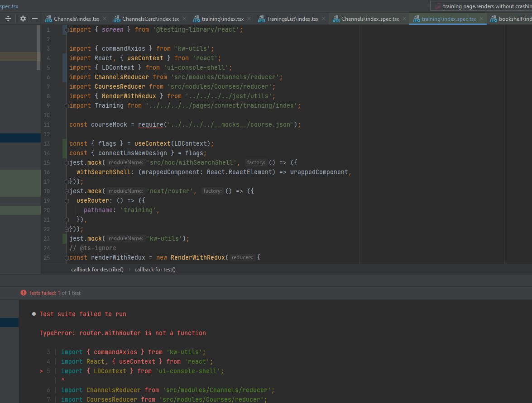Fold the next/router jest.mock block at line 18
This screenshot has width=532, height=403.
pos(66,191)
